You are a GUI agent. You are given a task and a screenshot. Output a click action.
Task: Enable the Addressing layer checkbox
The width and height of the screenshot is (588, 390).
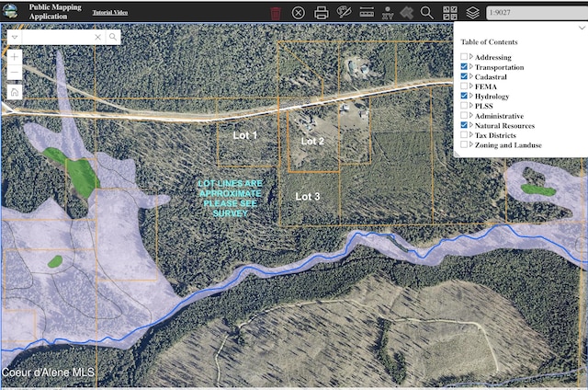click(464, 57)
